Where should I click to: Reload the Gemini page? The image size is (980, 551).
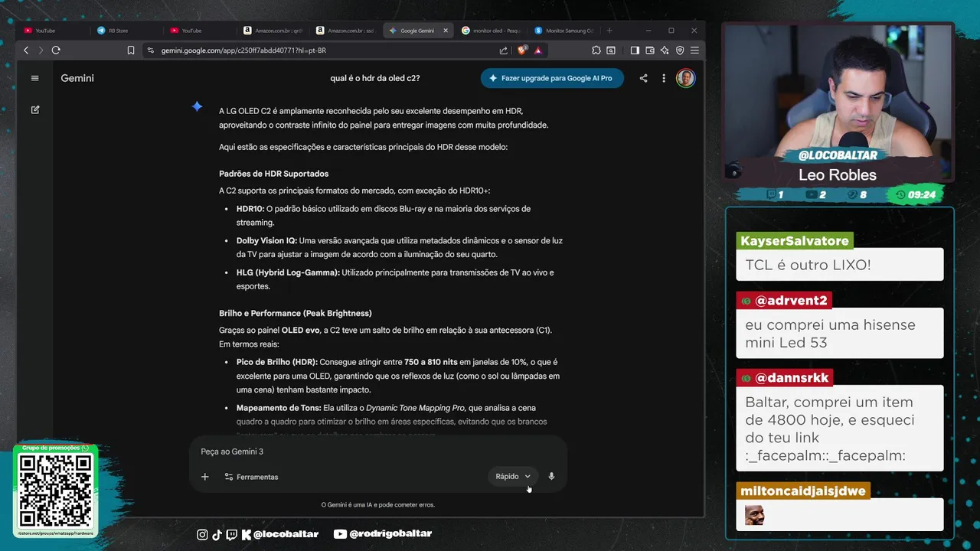pyautogui.click(x=56, y=51)
